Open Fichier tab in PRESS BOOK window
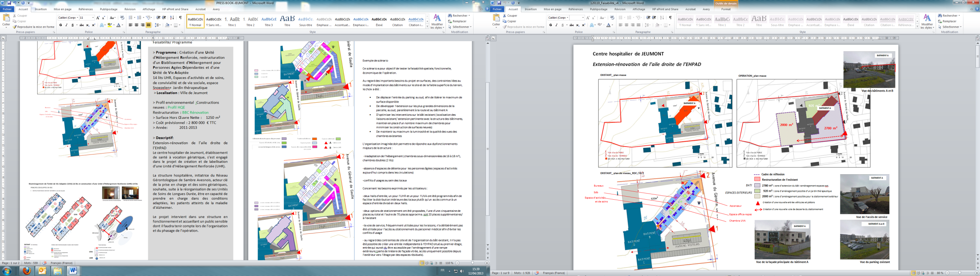 pyautogui.click(x=7, y=9)
